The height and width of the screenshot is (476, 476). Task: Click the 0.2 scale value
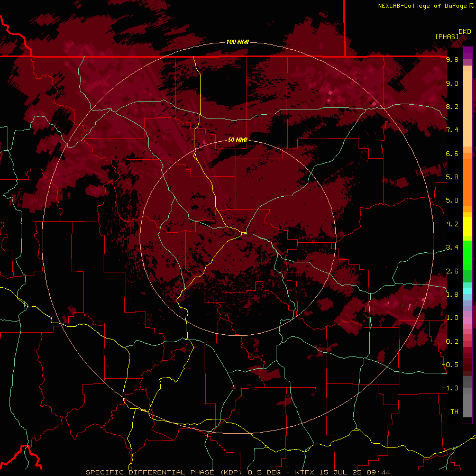pyautogui.click(x=452, y=342)
